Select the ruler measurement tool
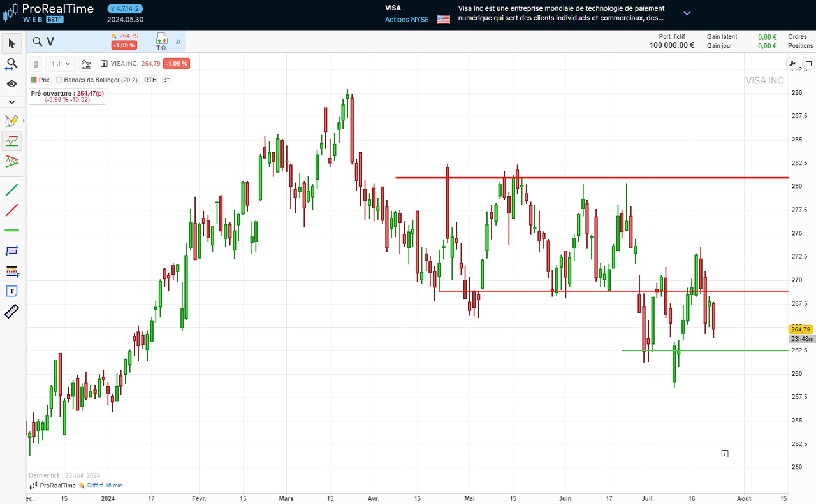 [11, 312]
